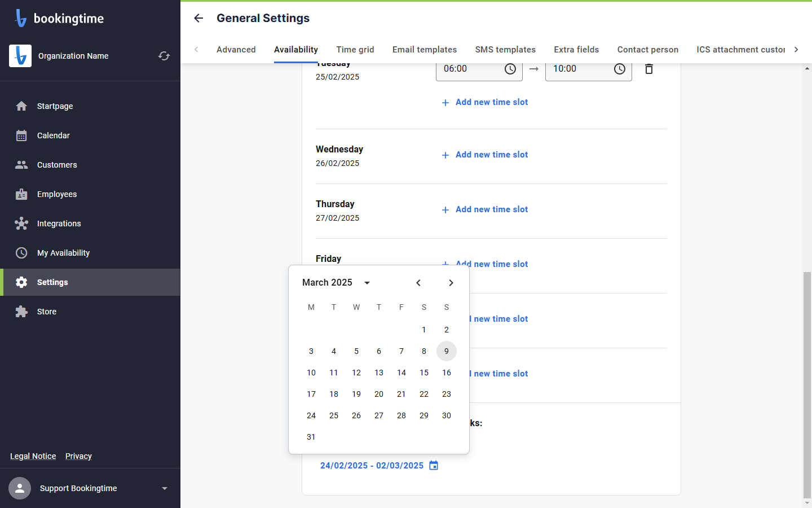Show earlier tabs with left chevron
Viewport: 812px width, 508px height.
coord(196,50)
